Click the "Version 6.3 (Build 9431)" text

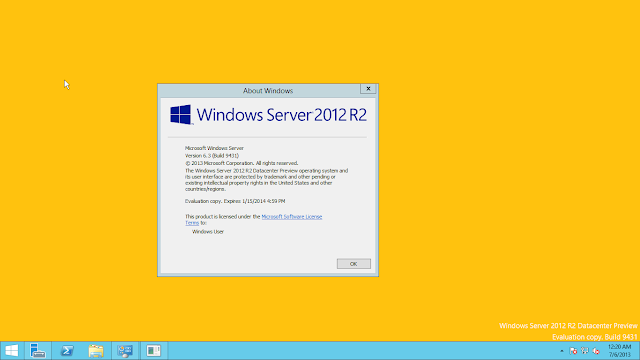tap(212, 156)
